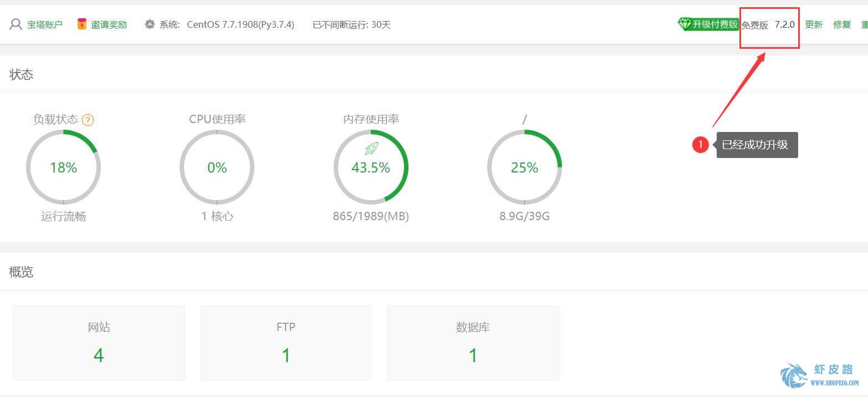Click the CPU使用率 0% gauge
The width and height of the screenshot is (868, 397).
pos(217,167)
